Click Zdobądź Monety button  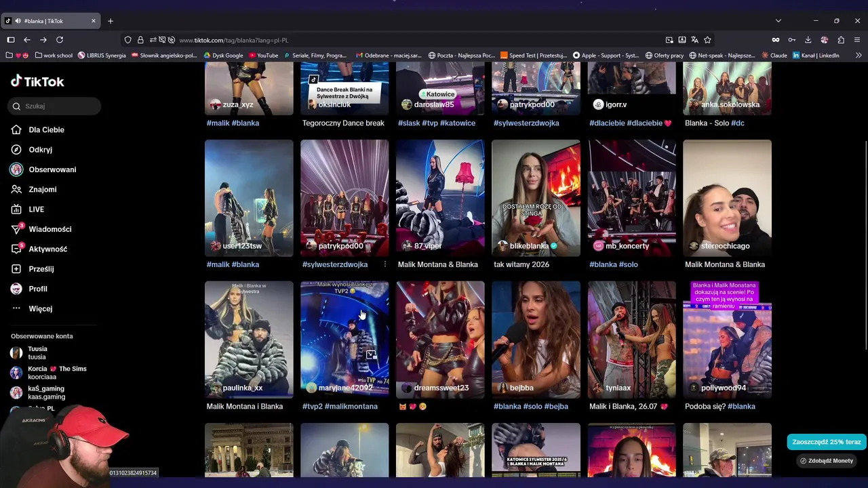tap(826, 461)
